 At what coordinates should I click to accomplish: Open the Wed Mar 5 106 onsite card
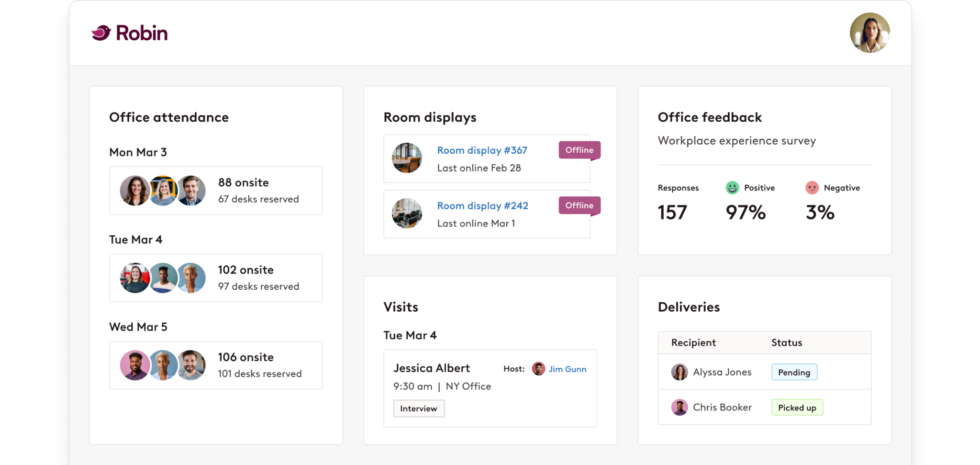(x=216, y=365)
